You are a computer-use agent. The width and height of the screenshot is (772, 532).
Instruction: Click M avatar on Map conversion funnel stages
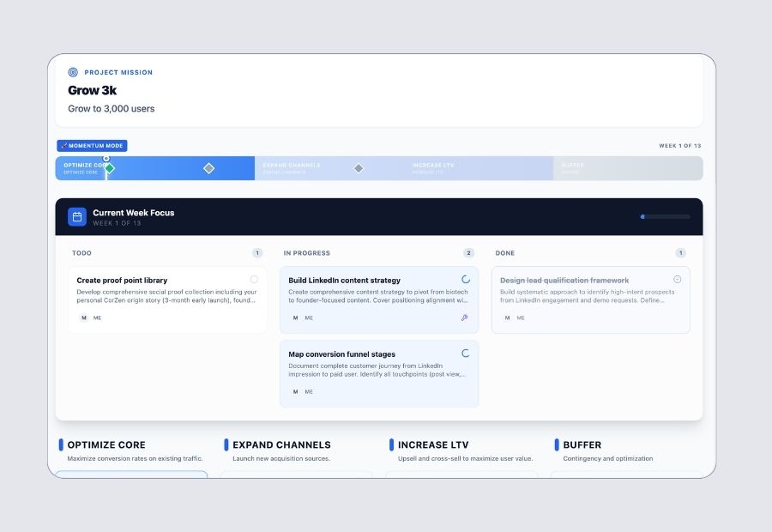(295, 391)
